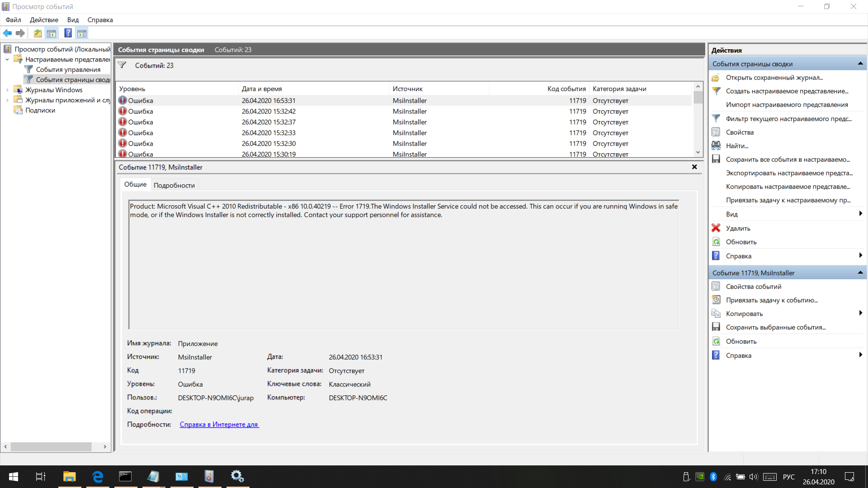
Task: Open the command prompt taskbar icon
Action: [125, 476]
